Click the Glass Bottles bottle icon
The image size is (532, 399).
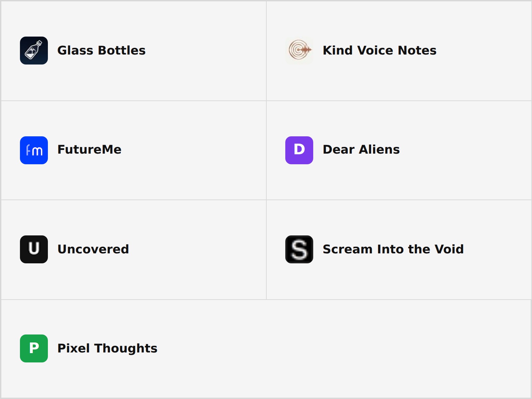tap(34, 51)
